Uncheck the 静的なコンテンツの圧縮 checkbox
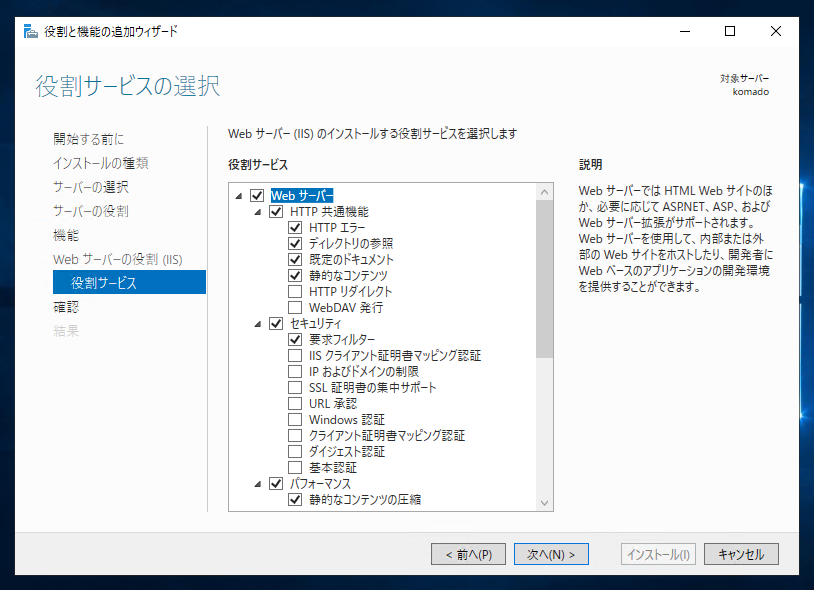This screenshot has height=590, width=814. click(x=295, y=499)
